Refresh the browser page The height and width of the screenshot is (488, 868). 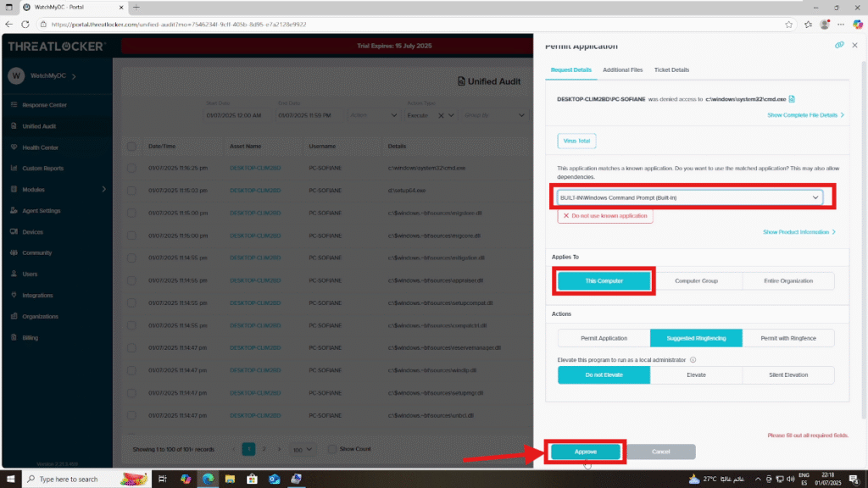coord(25,25)
